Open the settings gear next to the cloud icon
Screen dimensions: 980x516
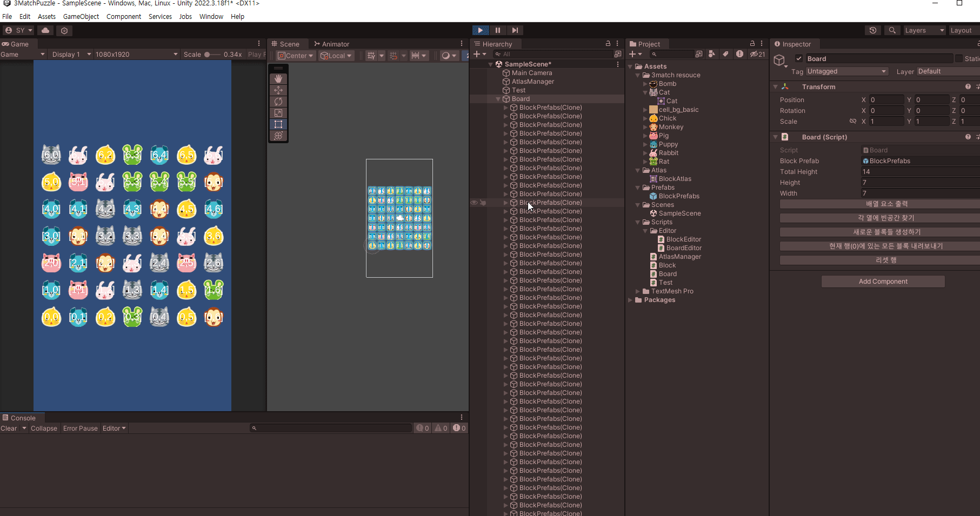[64, 30]
